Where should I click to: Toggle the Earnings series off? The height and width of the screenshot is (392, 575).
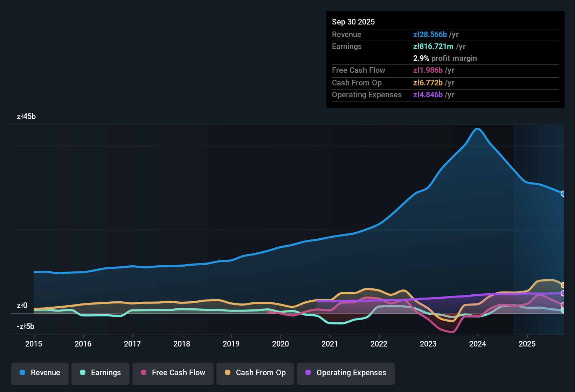[101, 373]
